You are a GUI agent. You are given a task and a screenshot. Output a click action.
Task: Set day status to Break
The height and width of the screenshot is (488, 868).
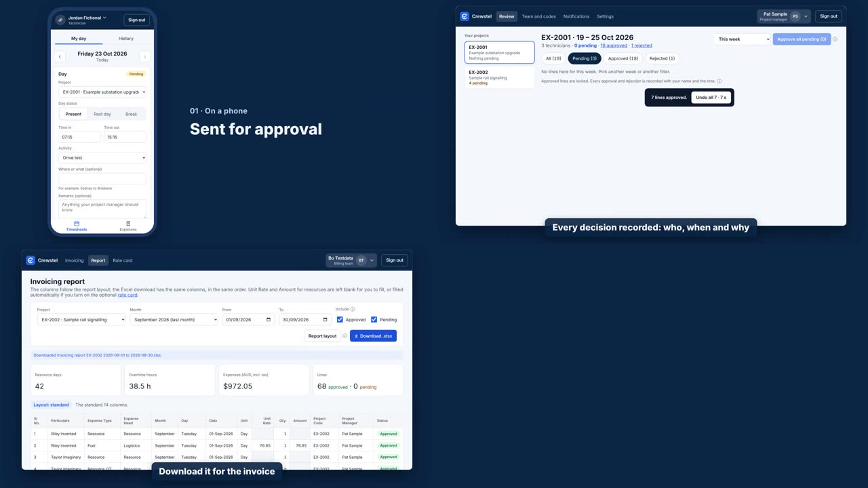132,114
